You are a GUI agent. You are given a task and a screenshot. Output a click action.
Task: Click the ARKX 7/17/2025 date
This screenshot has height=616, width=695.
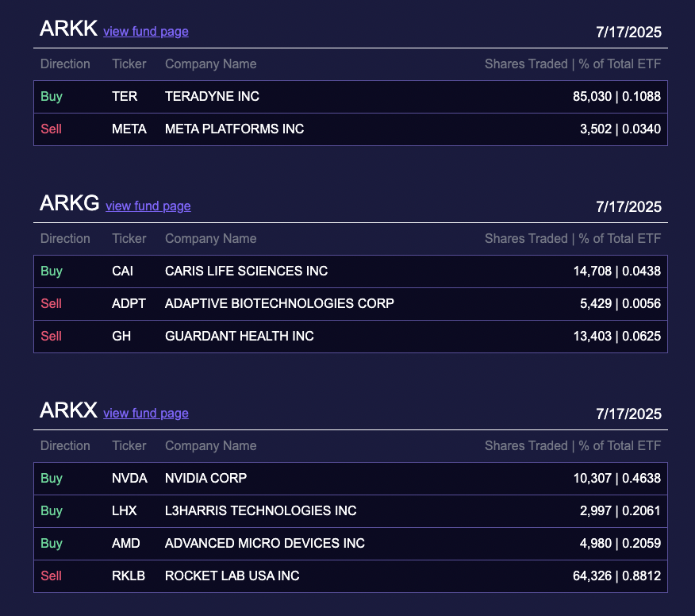tap(628, 414)
